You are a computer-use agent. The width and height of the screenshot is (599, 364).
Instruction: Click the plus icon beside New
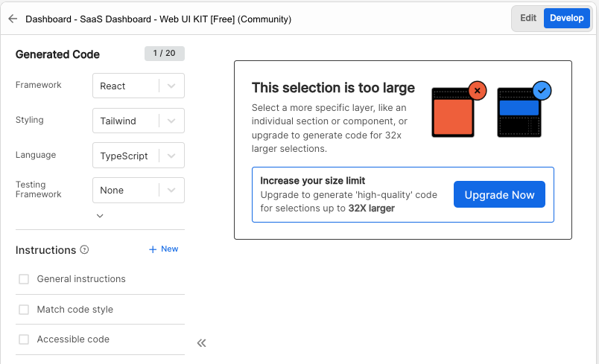point(153,249)
